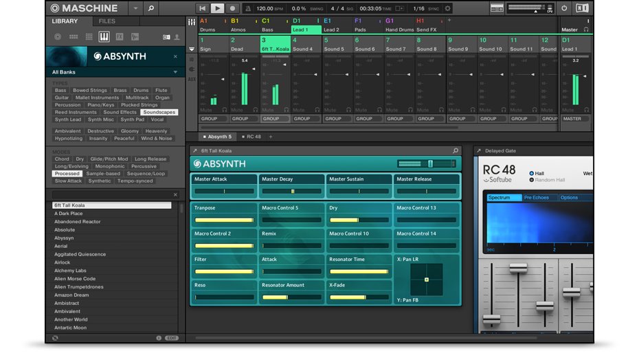The image size is (639, 364).
Task: Select the Effects FX icon in Library
Action: click(119, 36)
